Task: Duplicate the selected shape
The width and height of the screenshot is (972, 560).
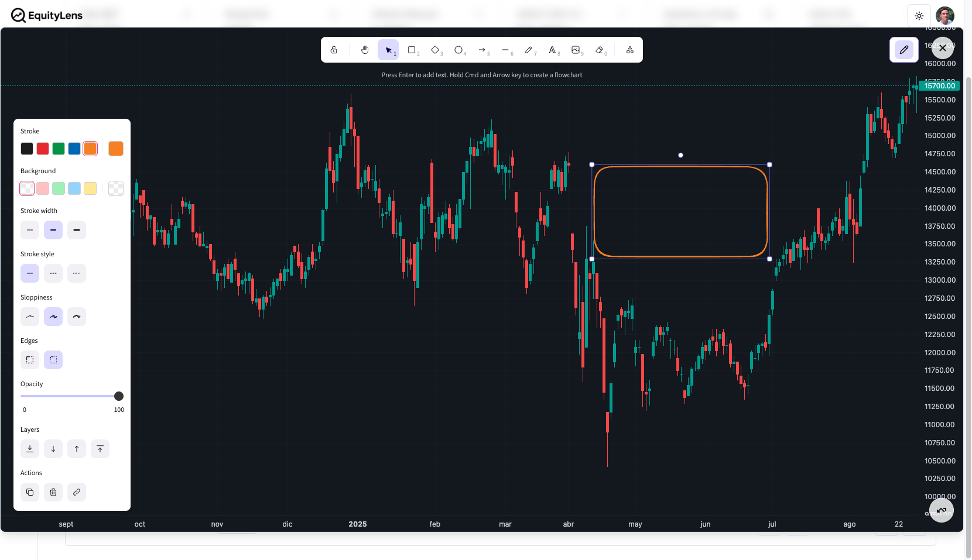Action: (x=30, y=492)
